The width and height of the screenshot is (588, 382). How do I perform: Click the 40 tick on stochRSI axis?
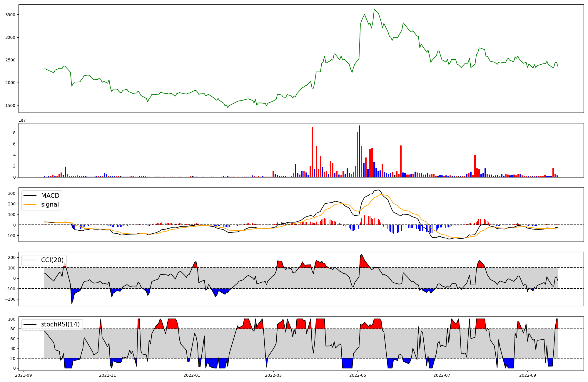point(13,349)
